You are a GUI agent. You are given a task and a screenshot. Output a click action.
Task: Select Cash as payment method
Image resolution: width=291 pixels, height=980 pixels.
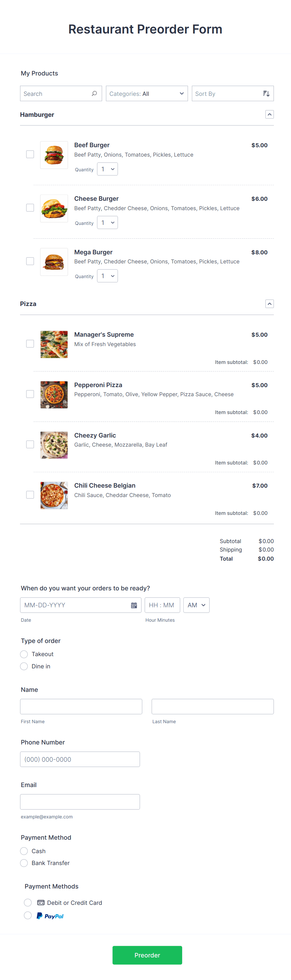click(x=24, y=851)
